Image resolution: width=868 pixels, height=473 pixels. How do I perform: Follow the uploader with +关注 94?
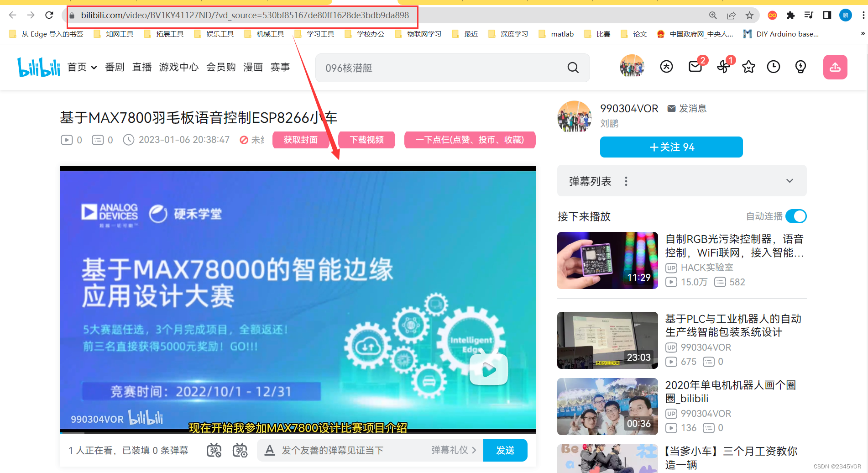pos(671,147)
